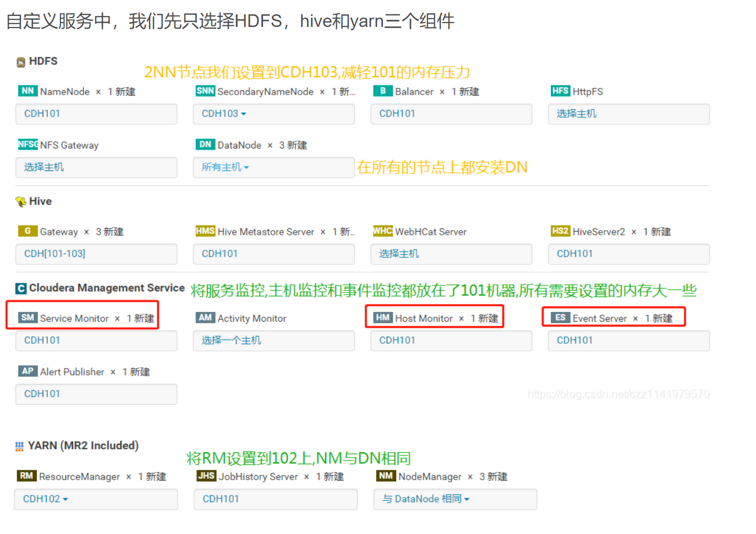The width and height of the screenshot is (756, 534).
Task: Select Service Monitor host CDH101
Action: [x=96, y=340]
